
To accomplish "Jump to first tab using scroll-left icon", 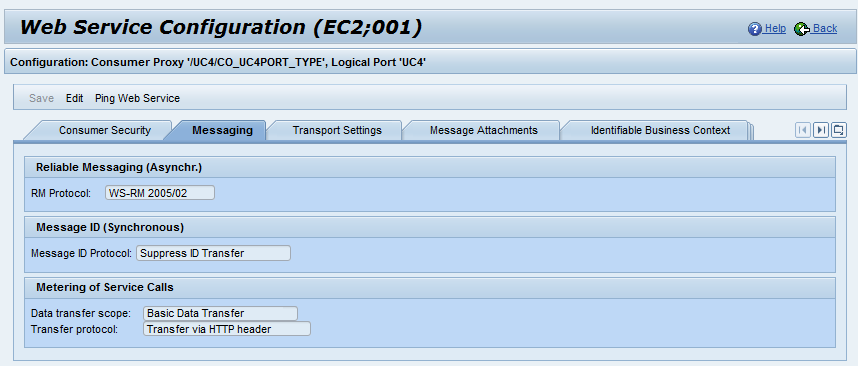I will click(803, 130).
